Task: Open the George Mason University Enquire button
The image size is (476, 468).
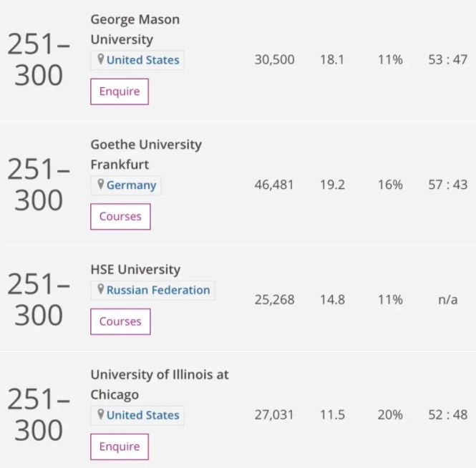Action: (x=120, y=92)
